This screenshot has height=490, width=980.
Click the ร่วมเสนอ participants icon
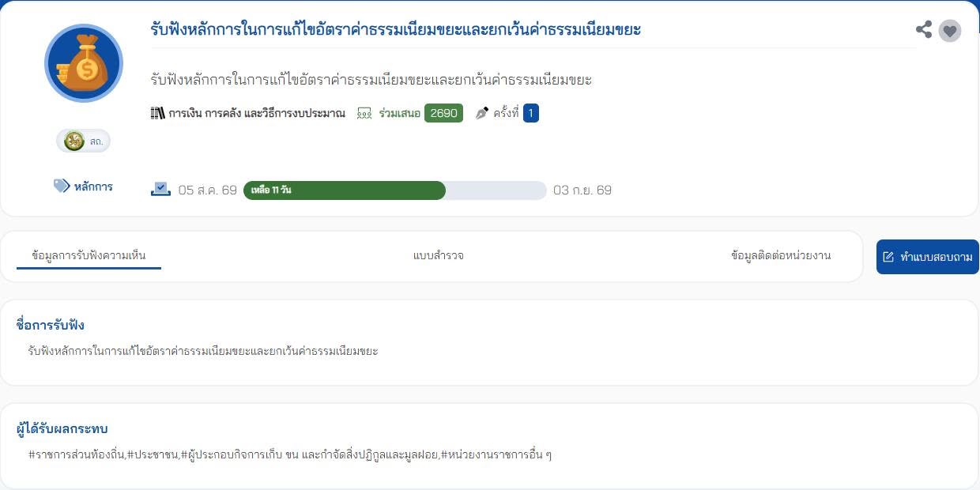tap(364, 113)
